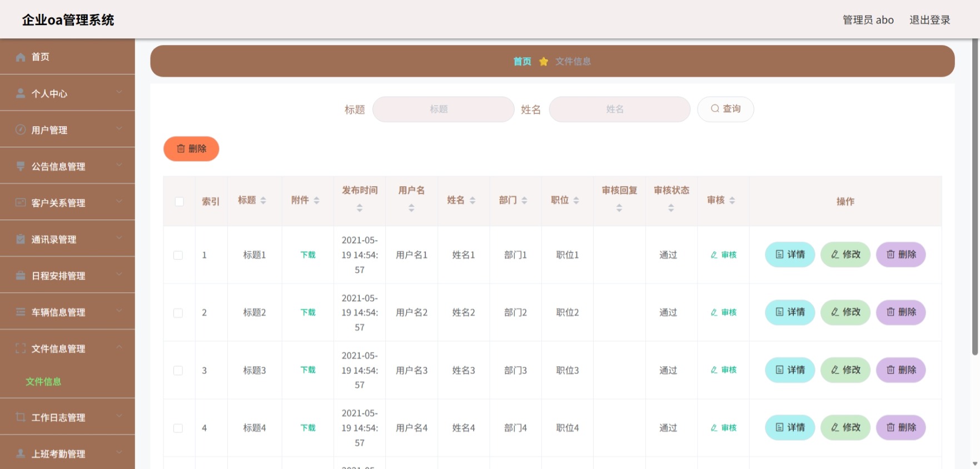Click the icon beside 工作日志管理
Image resolution: width=980 pixels, height=469 pixels.
click(21, 417)
